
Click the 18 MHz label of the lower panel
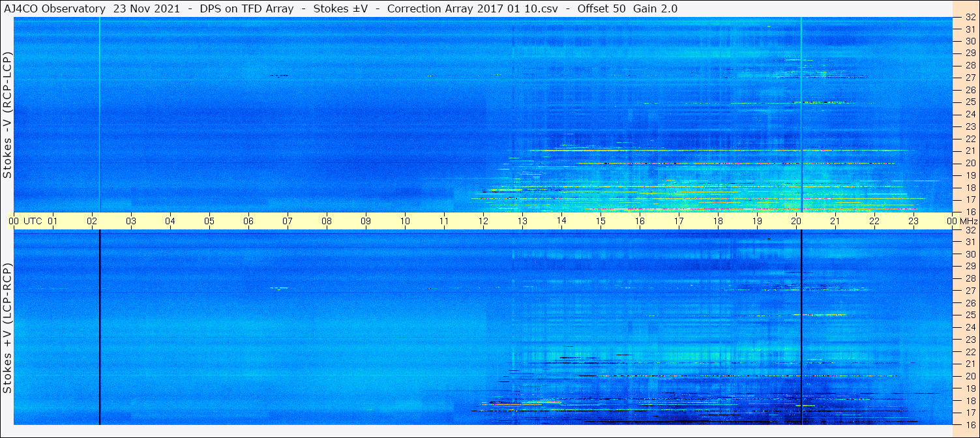tap(970, 401)
